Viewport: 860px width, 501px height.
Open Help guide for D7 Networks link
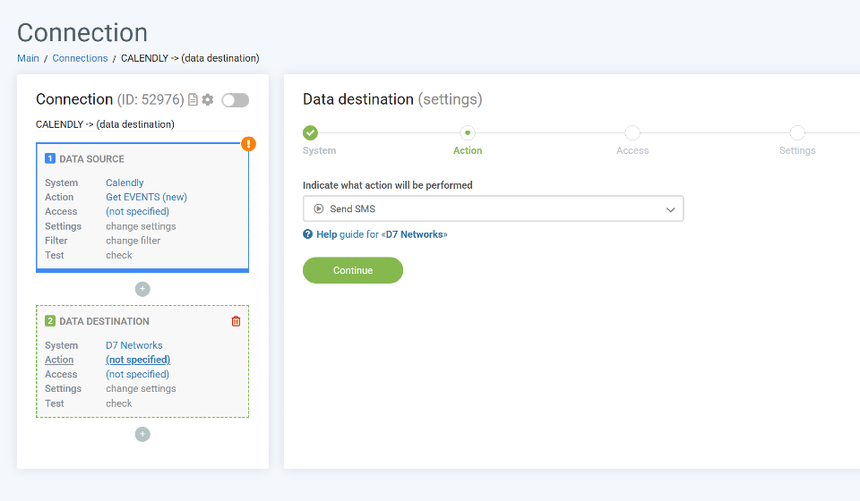pos(382,234)
